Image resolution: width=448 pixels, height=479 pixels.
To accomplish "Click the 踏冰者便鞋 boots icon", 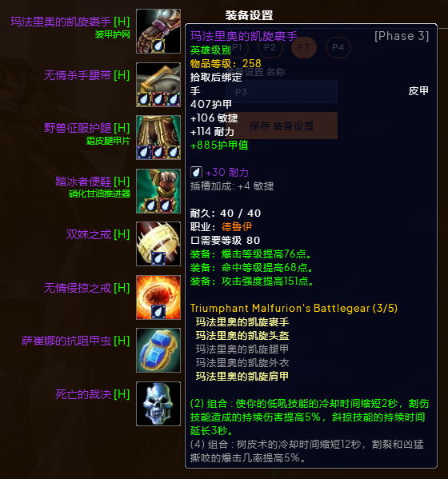I will click(x=158, y=191).
